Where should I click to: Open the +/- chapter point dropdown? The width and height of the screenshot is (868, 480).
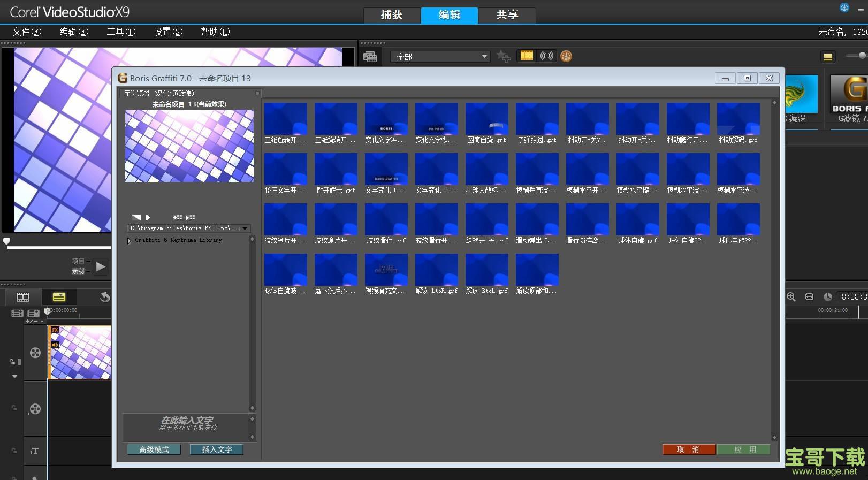point(35,321)
